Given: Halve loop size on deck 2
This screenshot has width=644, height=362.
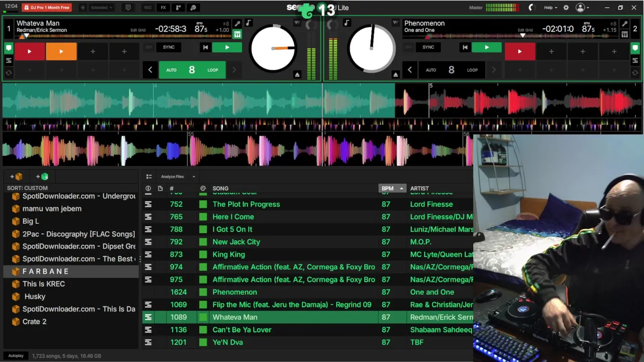Looking at the screenshot, I should click(410, 70).
